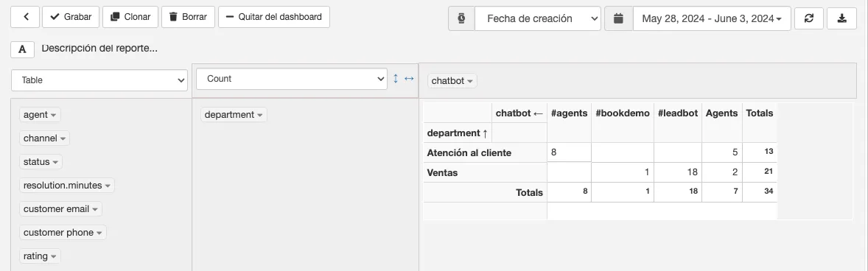Toggle vertical row sort order arrow

(x=395, y=79)
